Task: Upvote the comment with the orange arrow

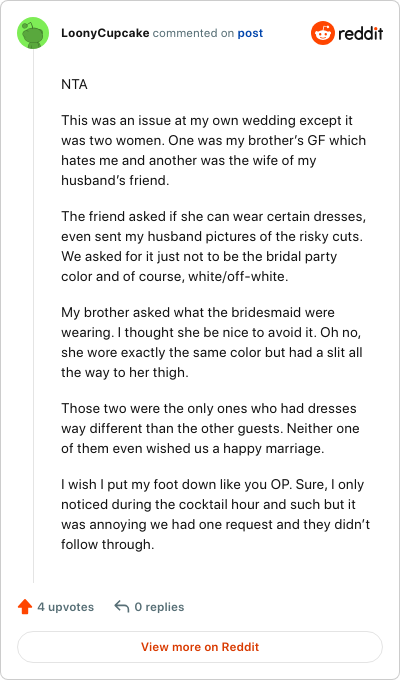Action: pos(25,607)
